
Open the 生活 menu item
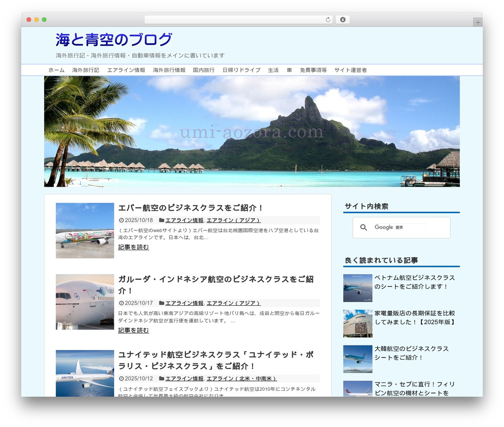(x=273, y=70)
